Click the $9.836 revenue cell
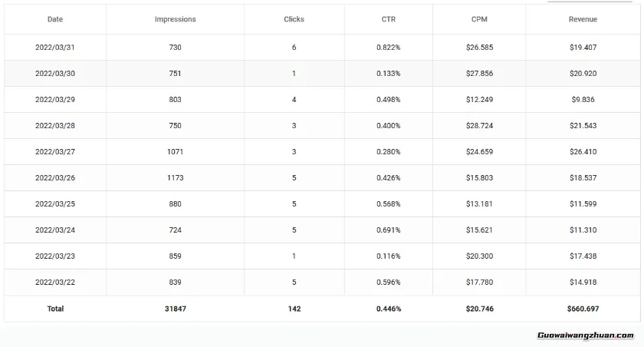Screen dimensions: 644x347 coord(583,100)
